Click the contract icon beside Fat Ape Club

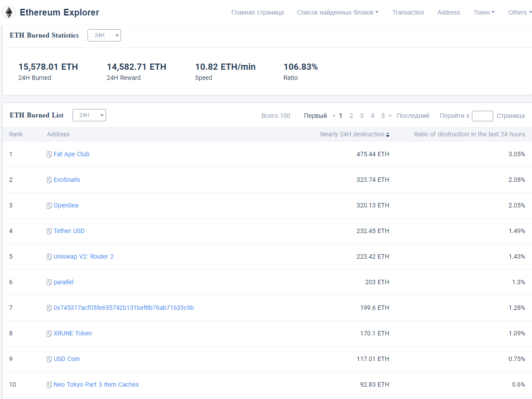click(x=49, y=154)
